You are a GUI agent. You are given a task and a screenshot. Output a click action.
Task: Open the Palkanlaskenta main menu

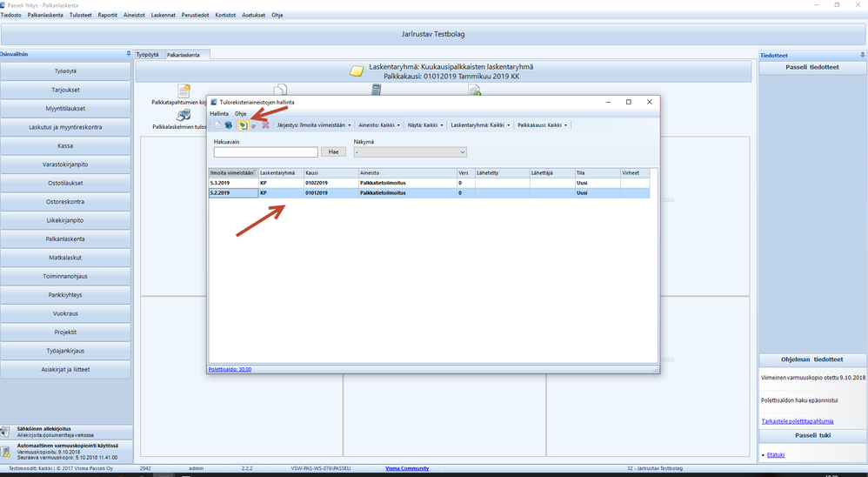click(x=45, y=15)
